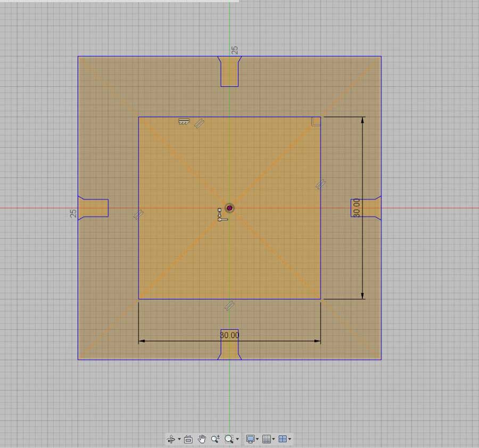479x448 pixels.
Task: Click the Zoom Window (Fit) magnifier icon
Action: [229, 439]
